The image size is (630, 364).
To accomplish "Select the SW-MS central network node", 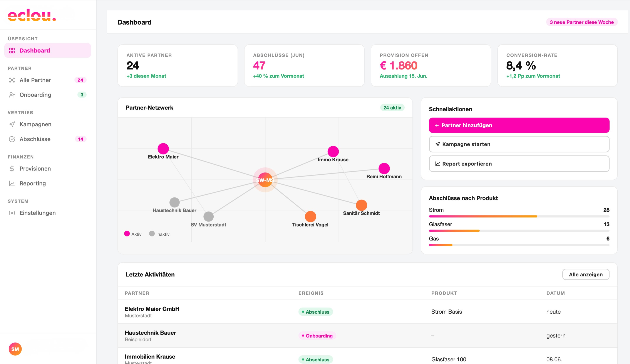I will coord(265,180).
